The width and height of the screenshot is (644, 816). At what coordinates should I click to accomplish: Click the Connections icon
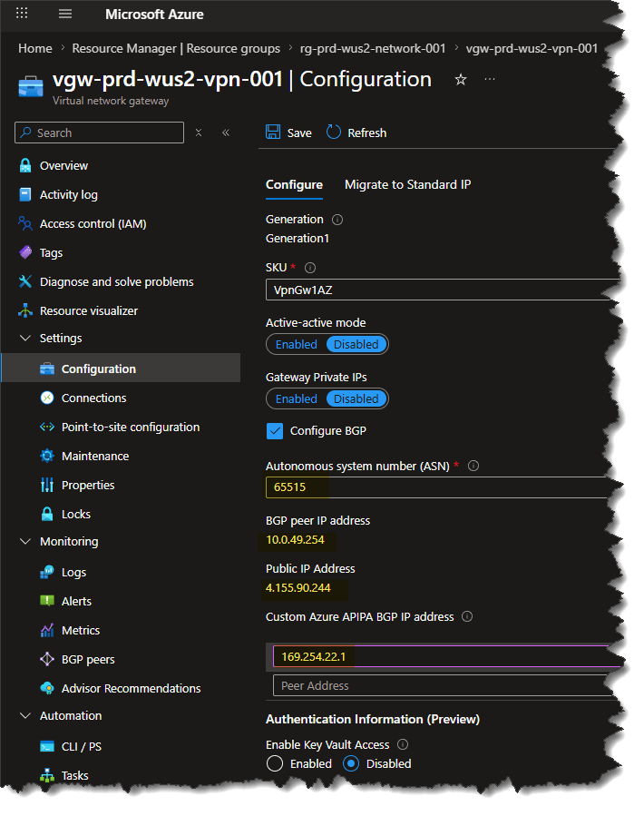47,398
